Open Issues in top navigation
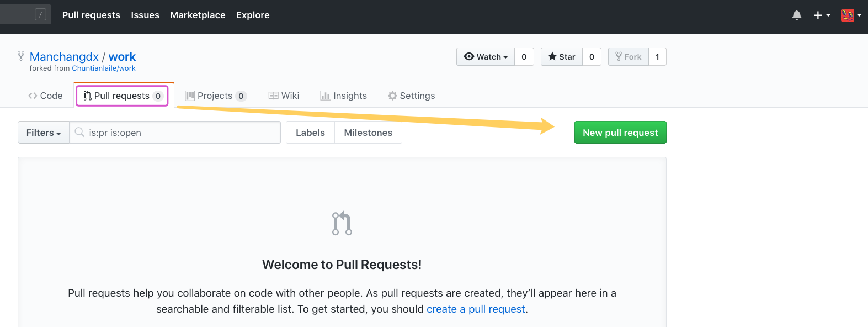The height and width of the screenshot is (327, 868). point(145,15)
